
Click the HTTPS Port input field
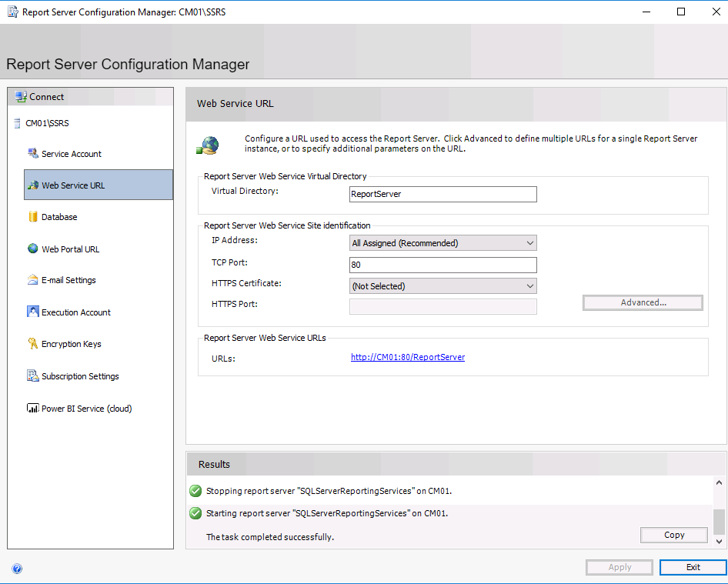(443, 306)
